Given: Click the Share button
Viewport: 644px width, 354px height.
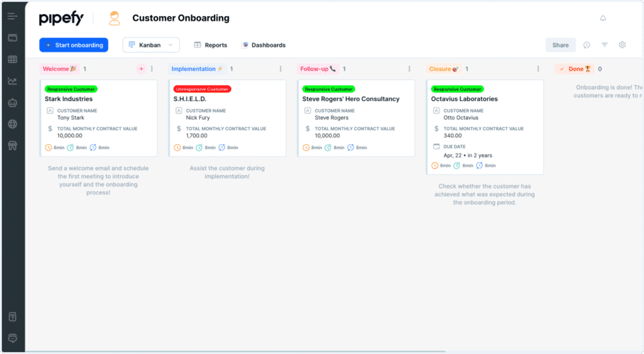Looking at the screenshot, I should click(561, 45).
